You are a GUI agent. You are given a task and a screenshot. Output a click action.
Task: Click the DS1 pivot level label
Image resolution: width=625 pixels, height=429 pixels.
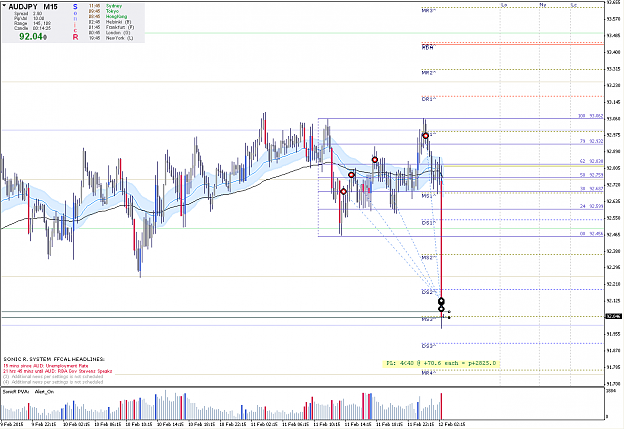428,223
